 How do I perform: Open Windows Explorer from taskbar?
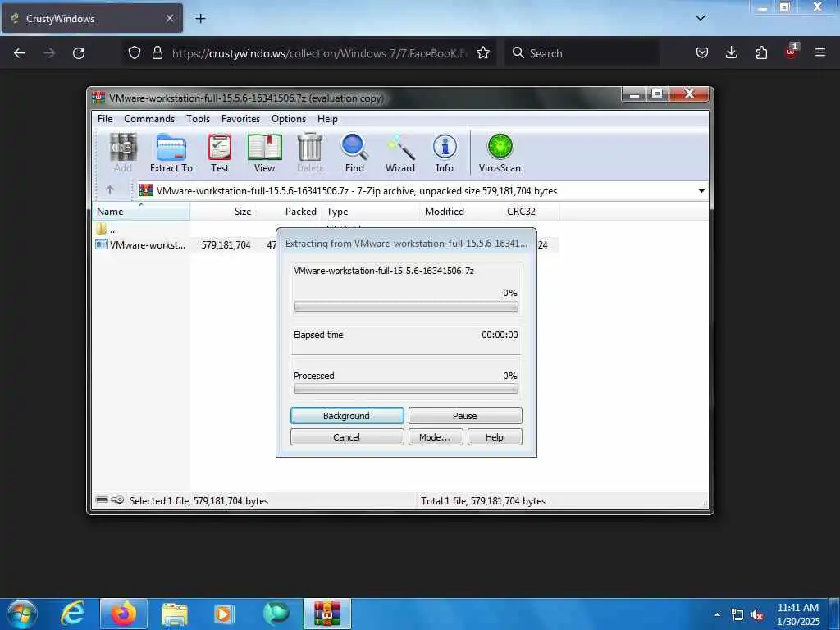(175, 614)
